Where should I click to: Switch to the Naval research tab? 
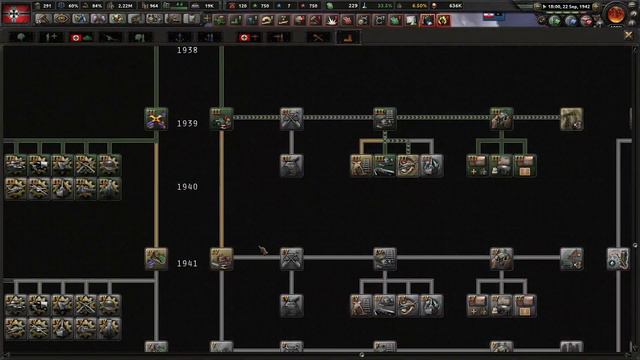point(180,38)
